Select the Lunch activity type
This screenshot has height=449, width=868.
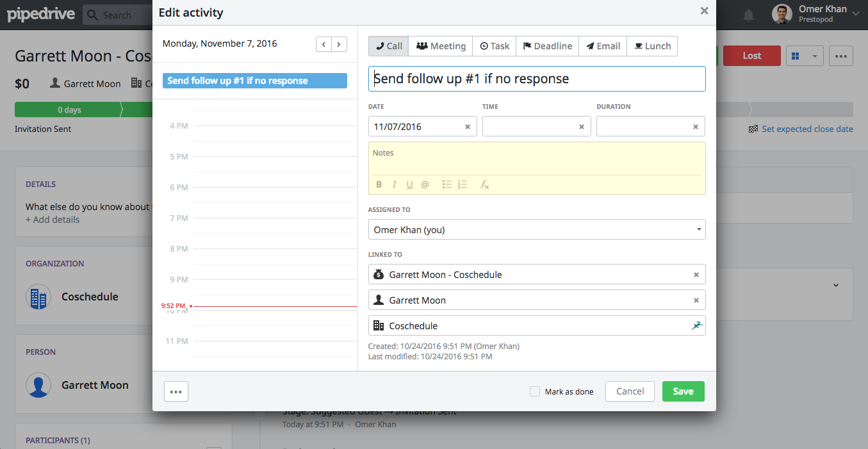pyautogui.click(x=652, y=46)
